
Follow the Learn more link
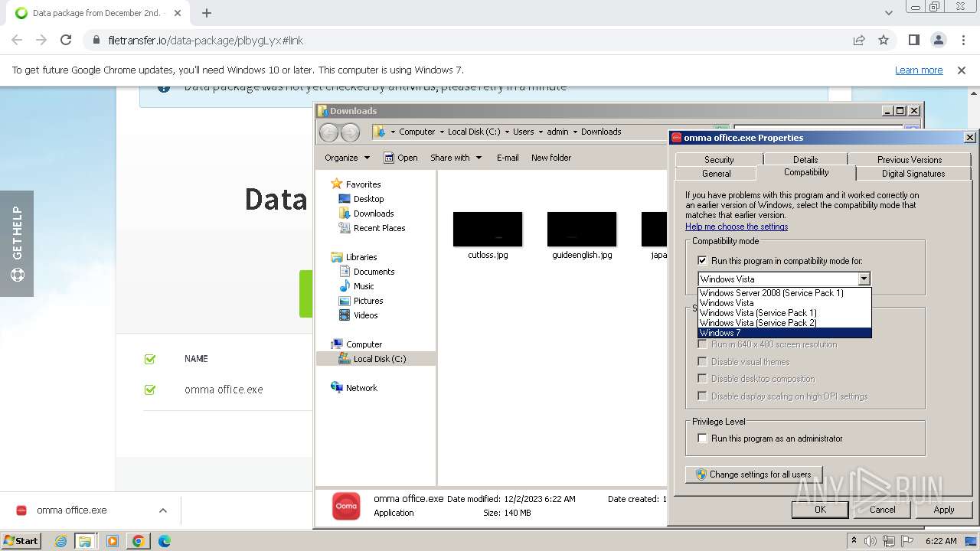(919, 70)
